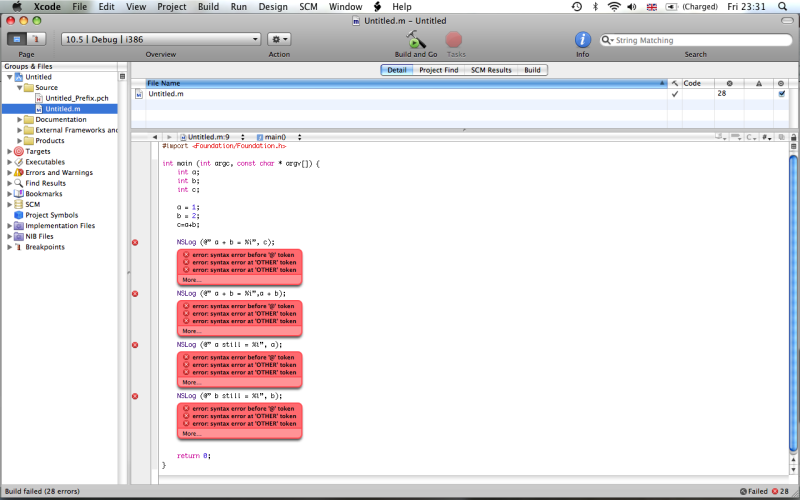Screen dimensions: 800x500
Task: Open Spotlight search icon
Action: 782,7
